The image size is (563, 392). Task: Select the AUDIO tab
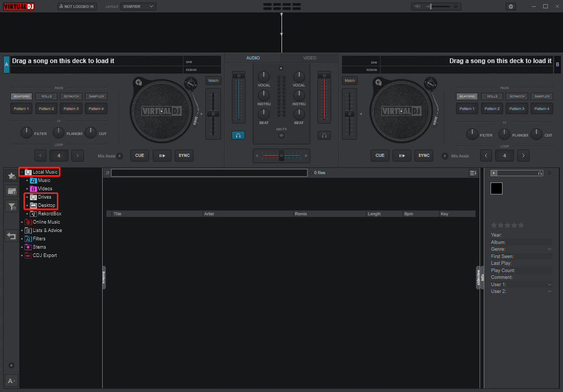click(253, 58)
